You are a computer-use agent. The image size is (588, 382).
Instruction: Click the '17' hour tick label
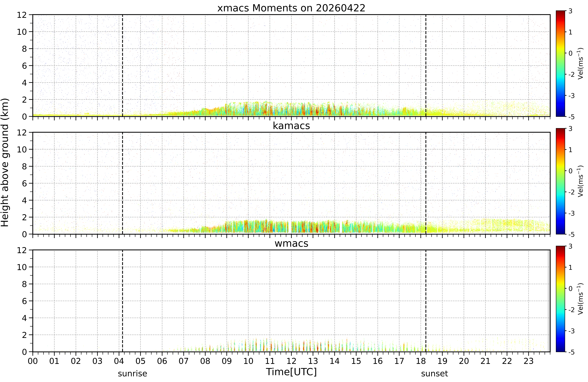[399, 361]
